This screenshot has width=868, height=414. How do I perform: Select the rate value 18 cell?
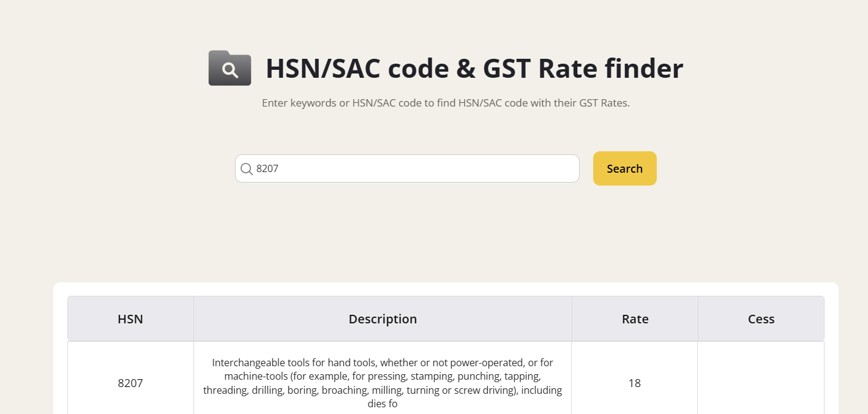coord(634,383)
